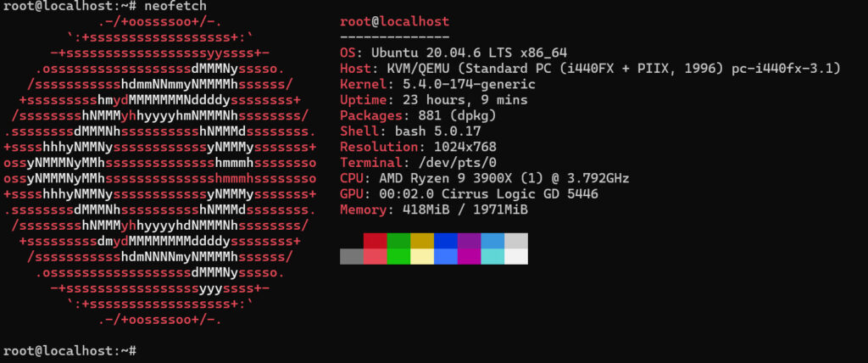The width and height of the screenshot is (868, 363).
Task: Pick the dark blue color block
Action: click(446, 241)
